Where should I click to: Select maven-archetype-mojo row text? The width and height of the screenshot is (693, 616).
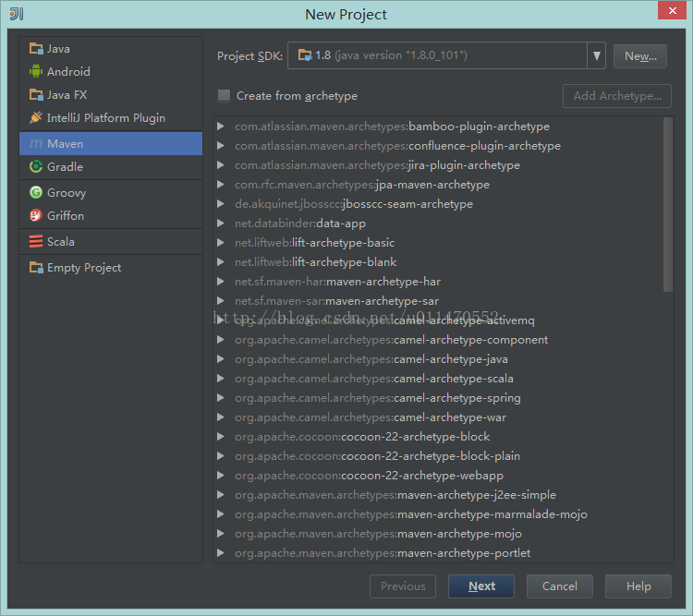[x=378, y=534]
